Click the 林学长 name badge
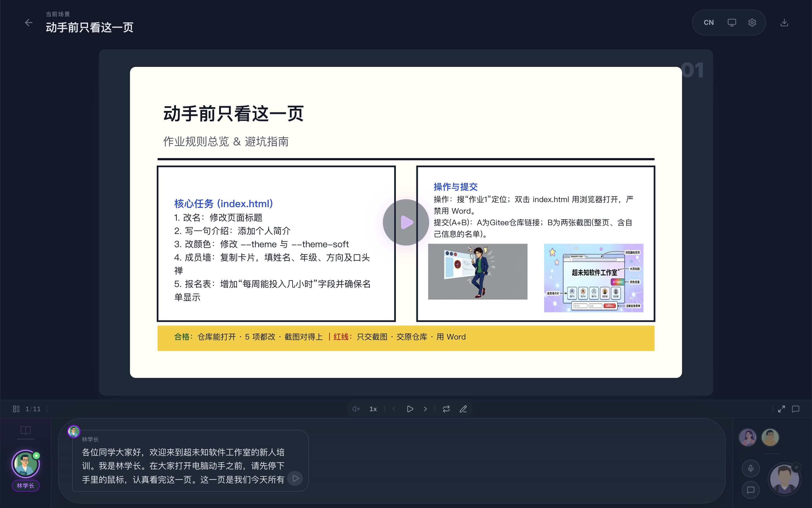This screenshot has height=508, width=812. (x=25, y=485)
